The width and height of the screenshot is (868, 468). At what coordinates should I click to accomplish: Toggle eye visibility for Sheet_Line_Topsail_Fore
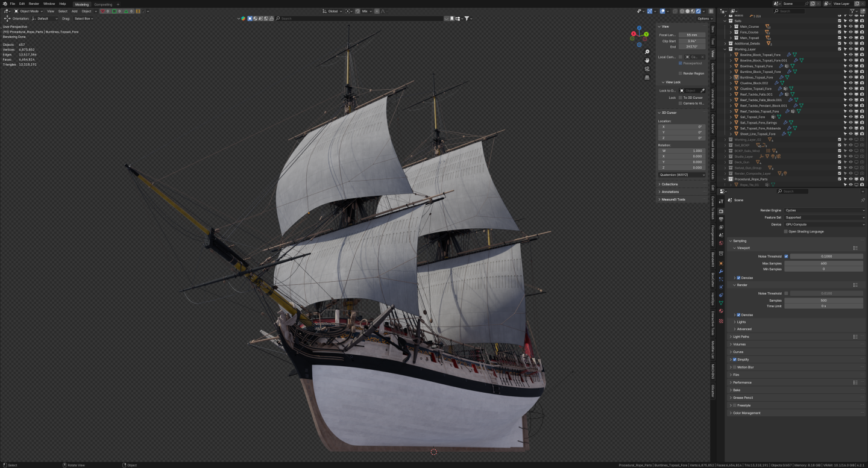[x=851, y=134]
